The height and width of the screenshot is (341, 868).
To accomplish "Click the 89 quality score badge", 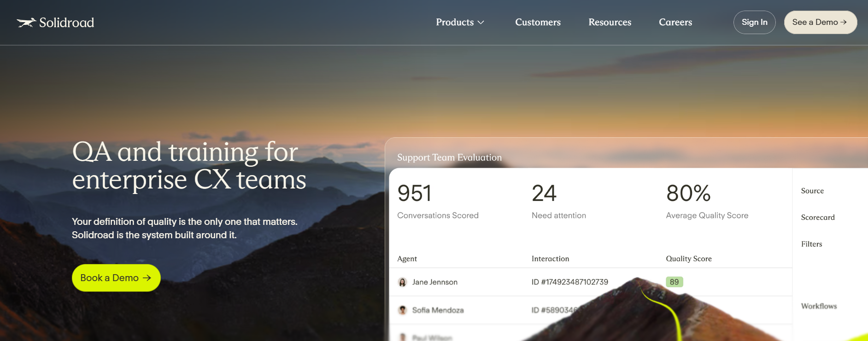I will (674, 282).
